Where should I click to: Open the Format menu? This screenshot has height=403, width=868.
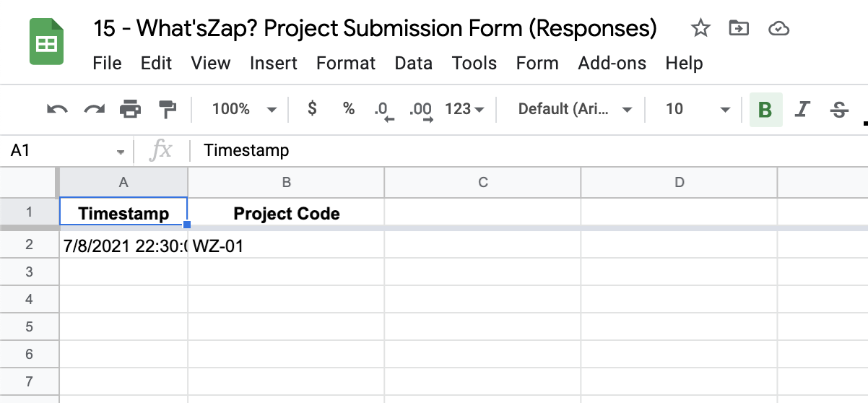(x=346, y=64)
